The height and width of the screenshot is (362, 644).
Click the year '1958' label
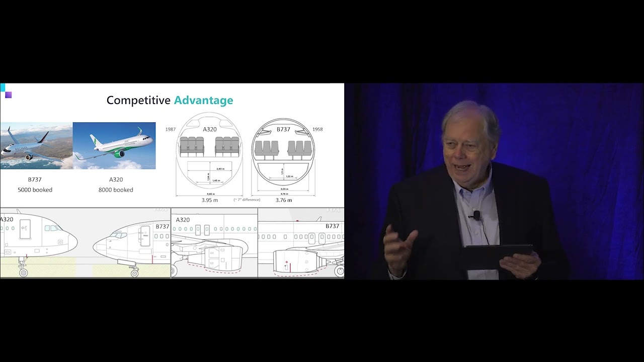tap(317, 129)
